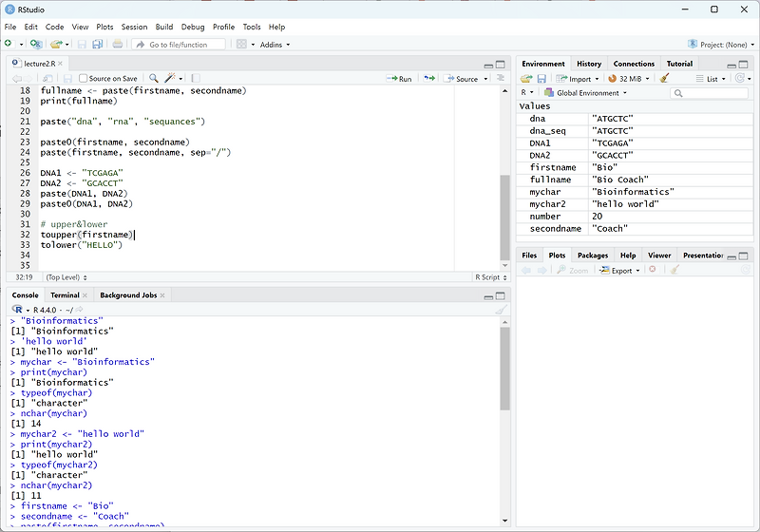The height and width of the screenshot is (532, 760).
Task: Switch to the History tab
Action: [589, 64]
